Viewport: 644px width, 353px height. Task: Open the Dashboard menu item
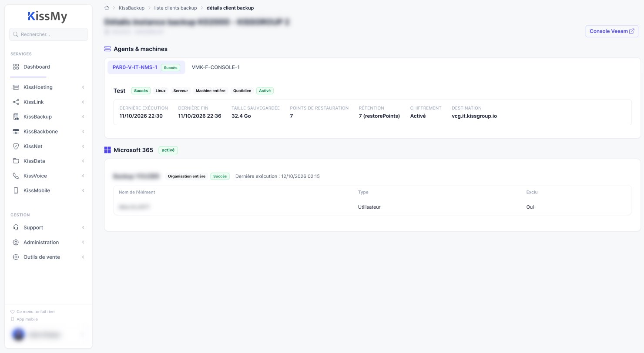pos(48,67)
